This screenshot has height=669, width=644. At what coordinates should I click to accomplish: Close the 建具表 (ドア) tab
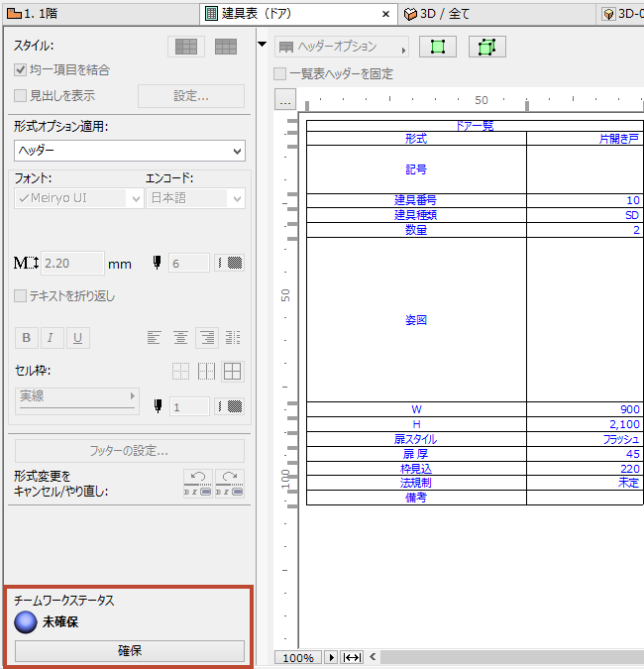coord(385,14)
